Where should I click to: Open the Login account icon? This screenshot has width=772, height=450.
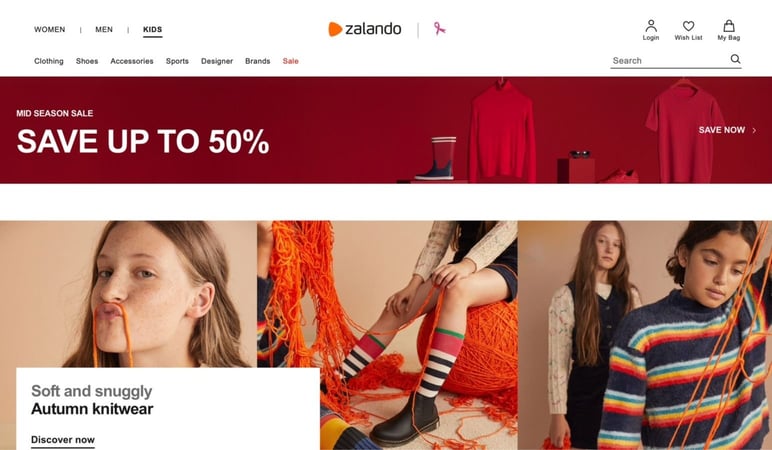tap(650, 26)
